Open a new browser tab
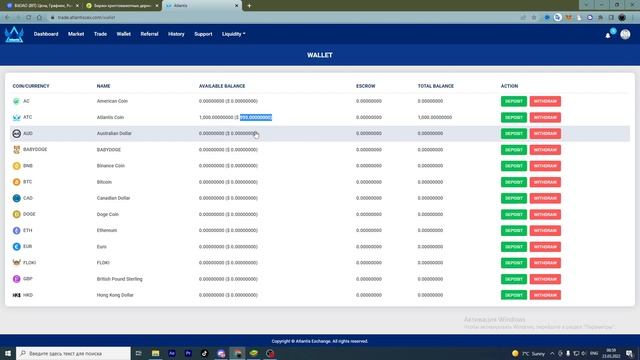The image size is (640, 360). point(249,6)
